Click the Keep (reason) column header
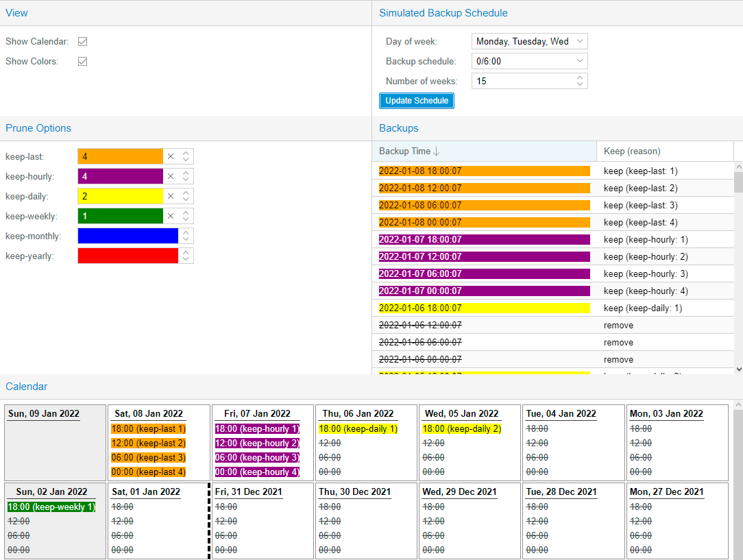The width and height of the screenshot is (743, 560). (x=631, y=150)
